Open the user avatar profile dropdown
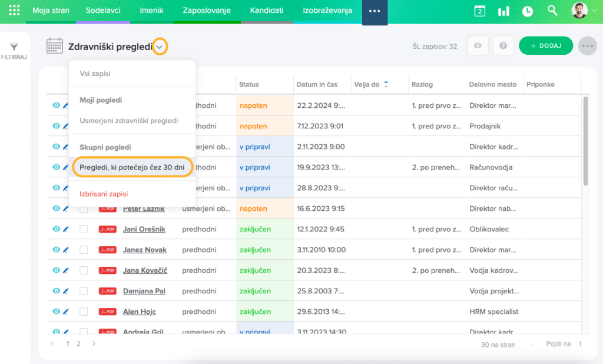 [x=587, y=11]
